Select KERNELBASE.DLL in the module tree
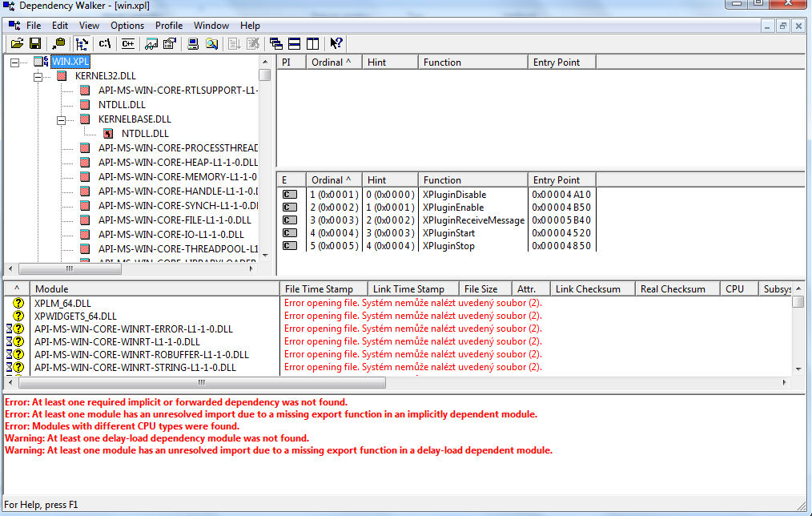 click(x=135, y=119)
